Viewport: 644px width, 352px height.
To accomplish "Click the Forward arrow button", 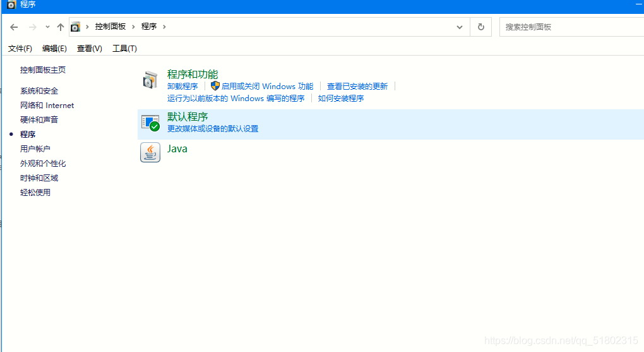I will click(32, 27).
